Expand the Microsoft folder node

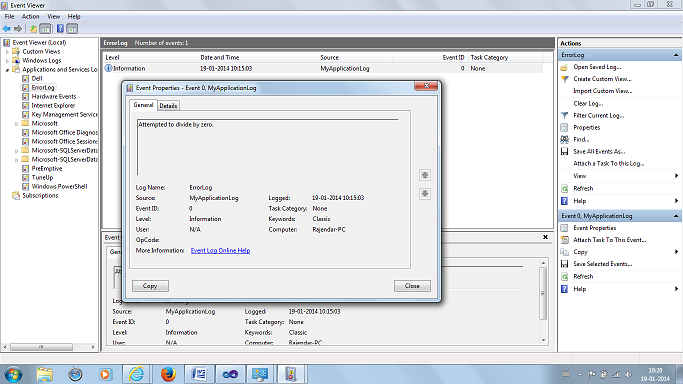pyautogui.click(x=17, y=124)
